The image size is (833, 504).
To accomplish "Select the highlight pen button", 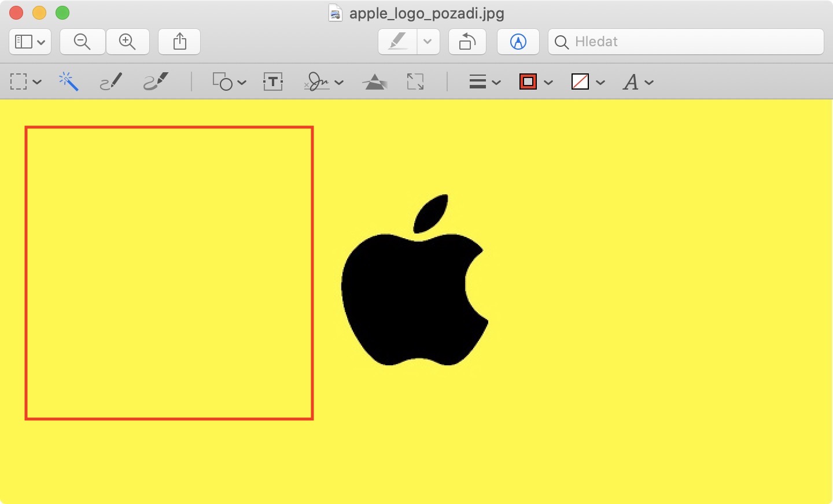I will coord(397,42).
